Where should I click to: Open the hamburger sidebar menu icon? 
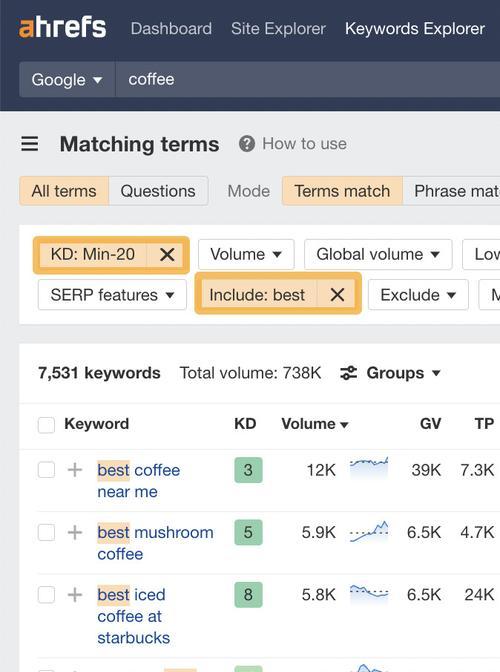30,144
